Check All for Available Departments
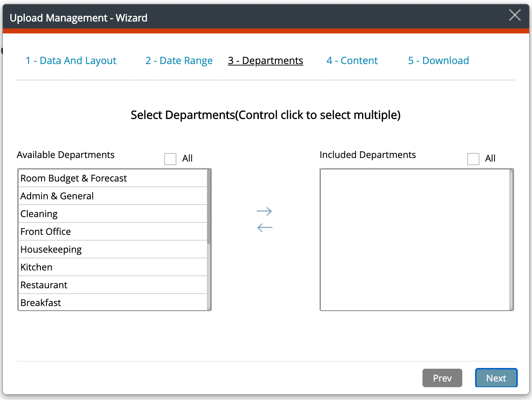 click(x=170, y=159)
